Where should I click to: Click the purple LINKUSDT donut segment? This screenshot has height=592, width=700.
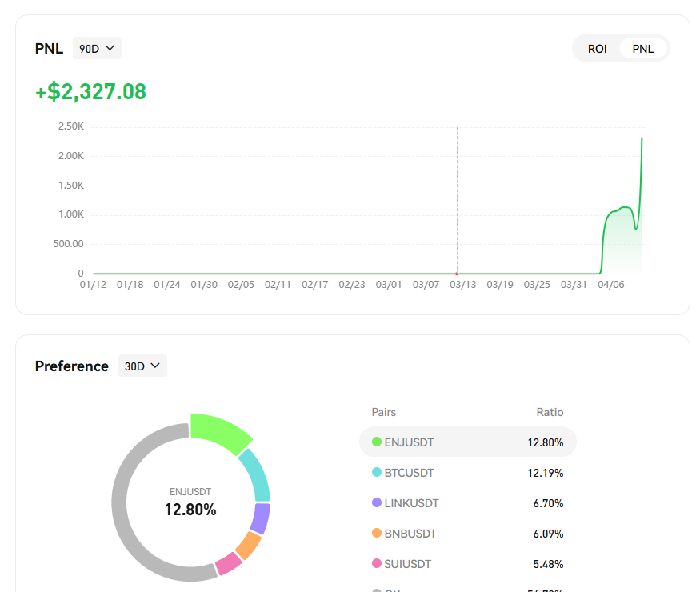coord(261,518)
